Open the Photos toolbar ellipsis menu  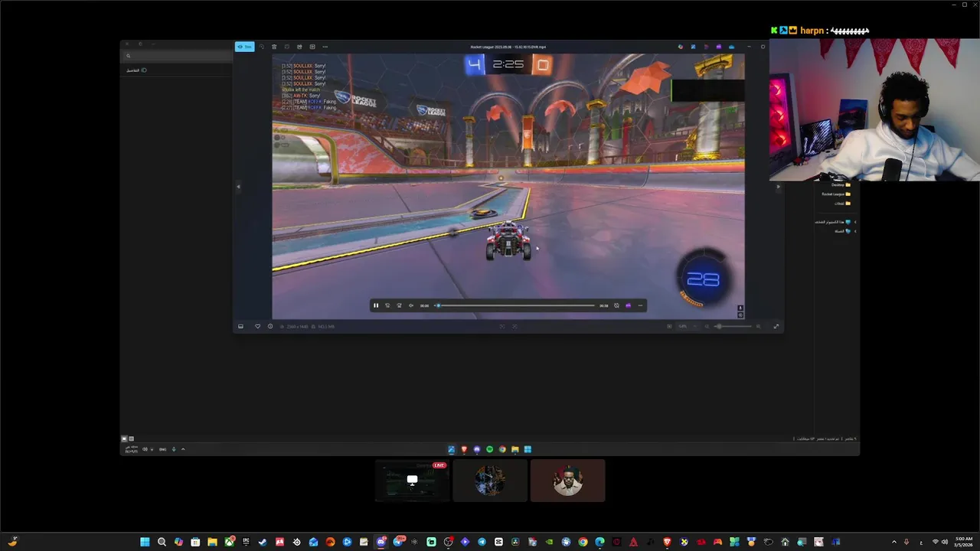click(x=325, y=47)
